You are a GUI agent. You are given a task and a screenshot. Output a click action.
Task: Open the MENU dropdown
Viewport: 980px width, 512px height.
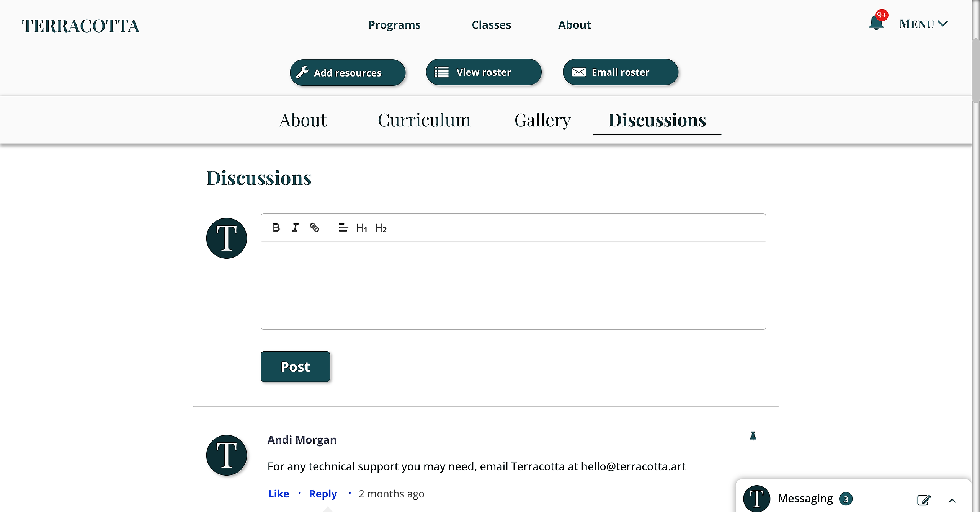point(923,24)
